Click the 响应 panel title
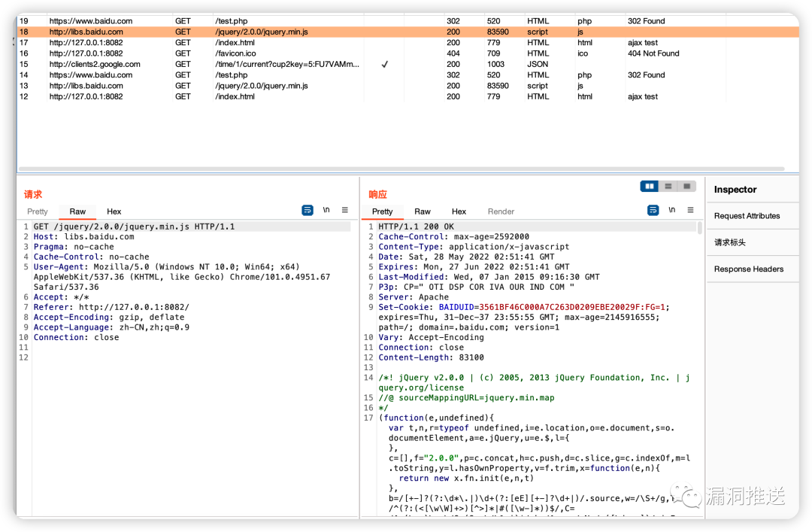The image size is (812, 532). click(x=377, y=194)
